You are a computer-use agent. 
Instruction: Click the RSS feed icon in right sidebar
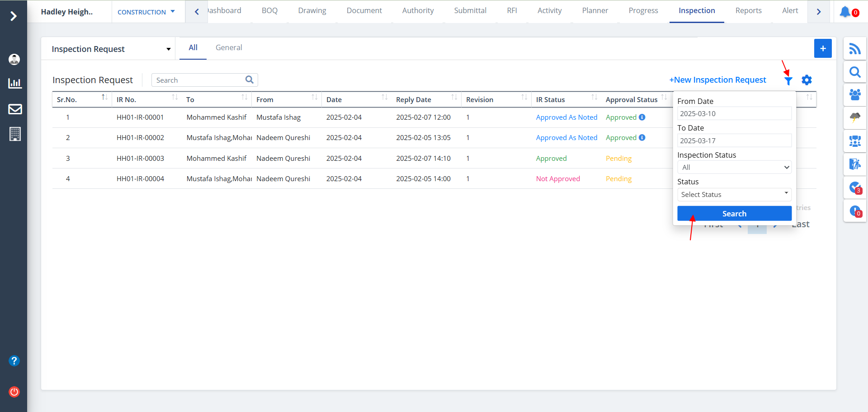pos(854,49)
